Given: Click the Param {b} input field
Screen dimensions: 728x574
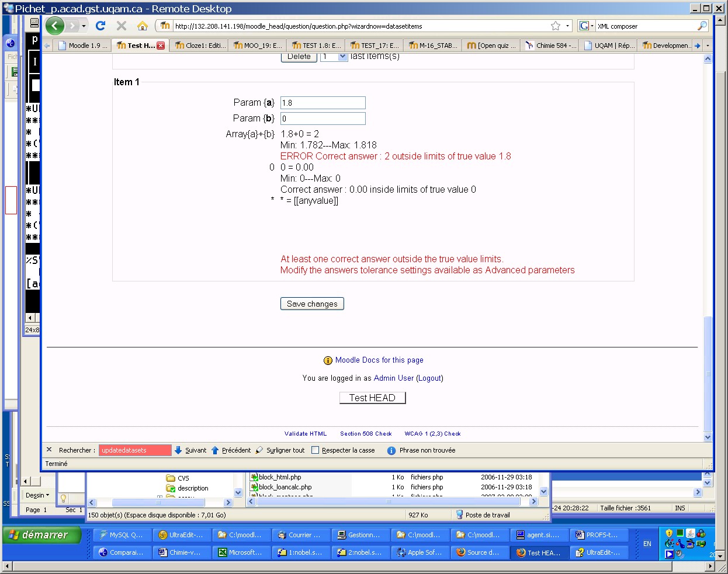Looking at the screenshot, I should coord(323,119).
